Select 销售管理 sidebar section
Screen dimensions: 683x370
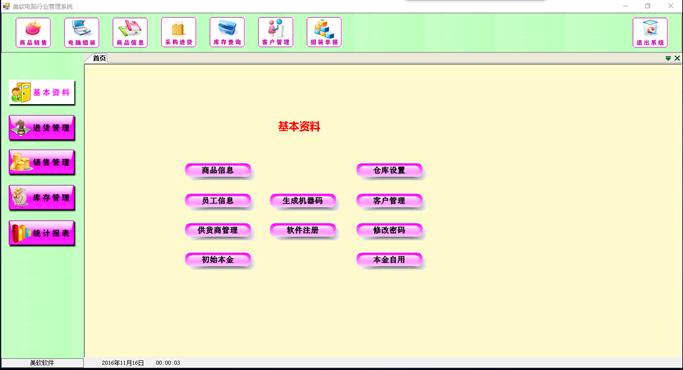click(x=42, y=162)
